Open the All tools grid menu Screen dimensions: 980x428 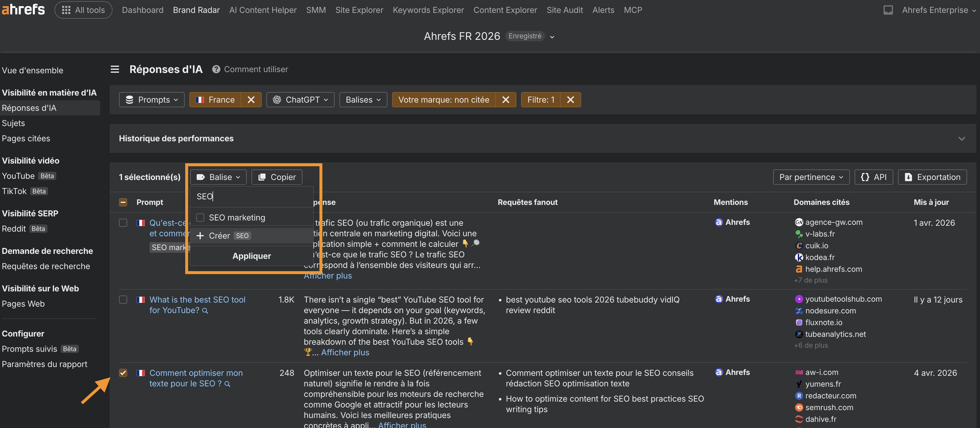click(x=83, y=10)
